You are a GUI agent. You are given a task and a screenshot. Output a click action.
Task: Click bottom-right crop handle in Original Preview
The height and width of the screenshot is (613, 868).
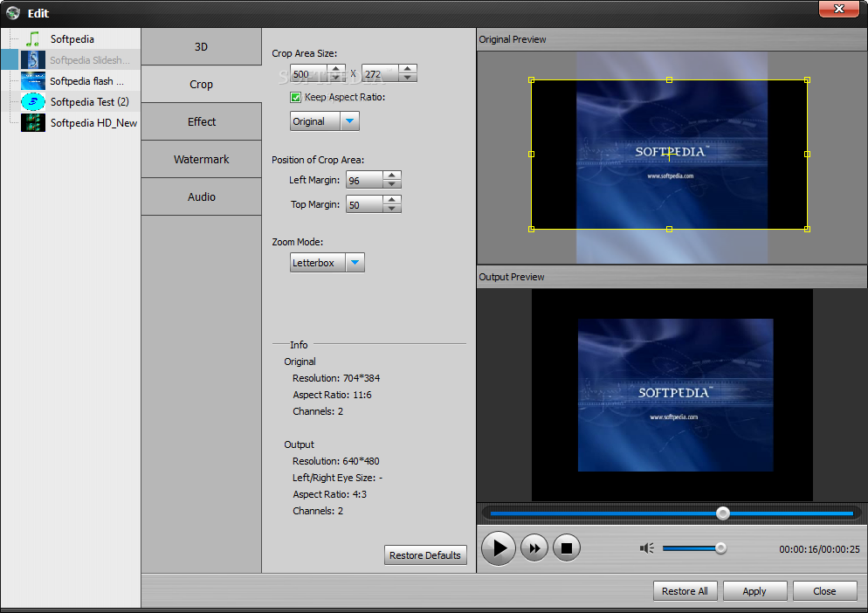click(807, 229)
